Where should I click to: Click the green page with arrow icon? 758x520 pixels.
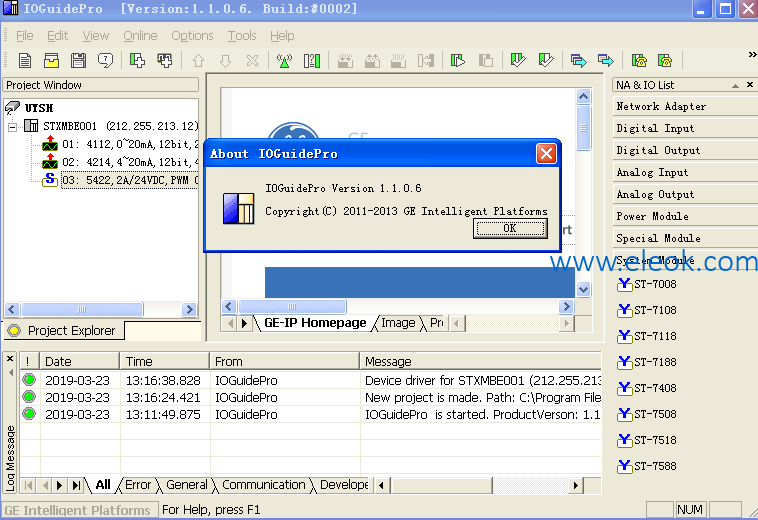457,61
